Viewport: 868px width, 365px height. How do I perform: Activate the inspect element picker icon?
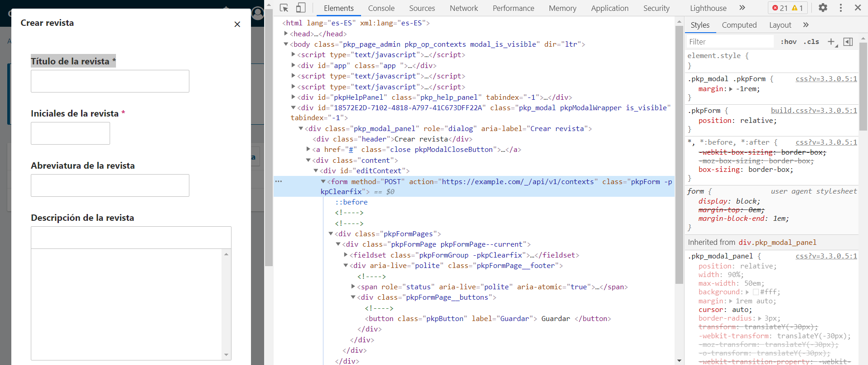(284, 8)
